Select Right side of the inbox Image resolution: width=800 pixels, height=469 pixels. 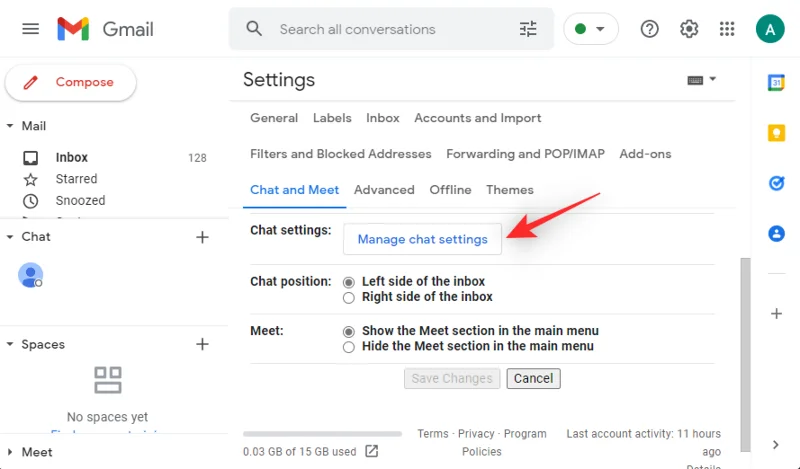coord(348,298)
